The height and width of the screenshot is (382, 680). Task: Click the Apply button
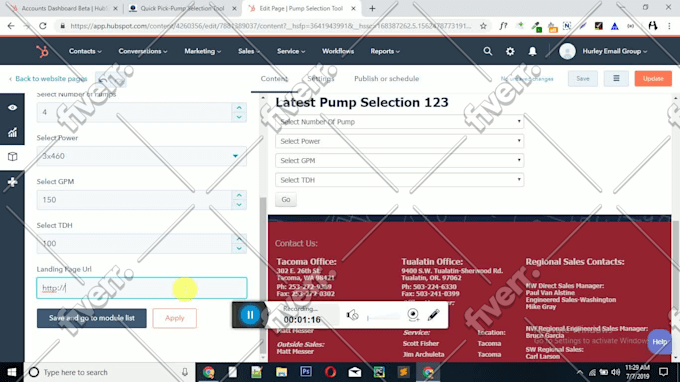click(x=174, y=318)
